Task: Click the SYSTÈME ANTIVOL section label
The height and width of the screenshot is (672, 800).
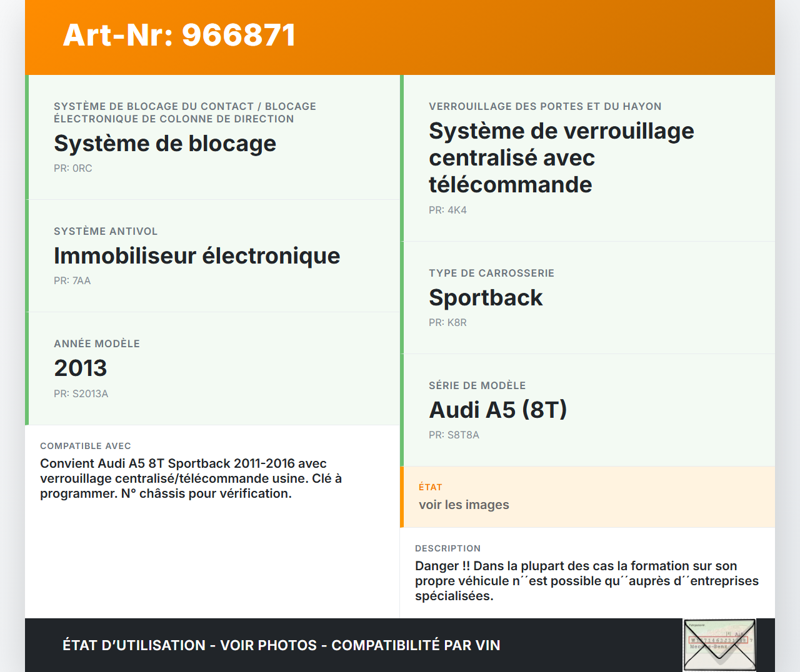Action: point(106,231)
